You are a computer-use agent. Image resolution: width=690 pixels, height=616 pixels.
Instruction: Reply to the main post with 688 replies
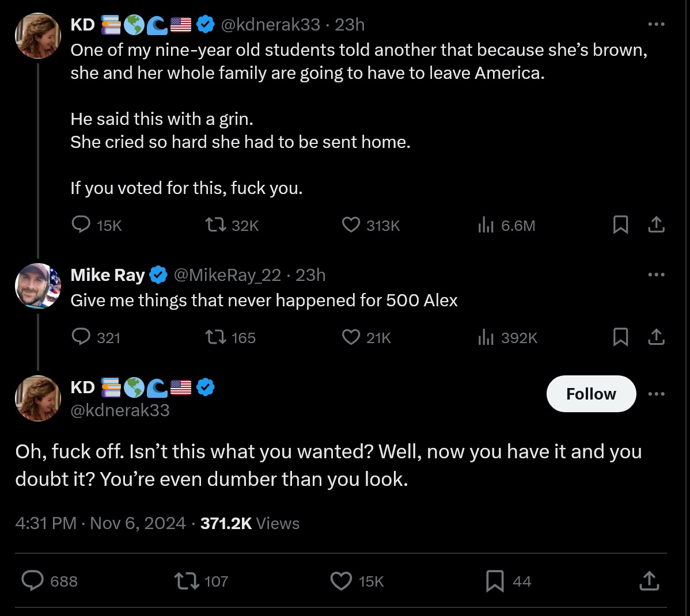click(33, 581)
